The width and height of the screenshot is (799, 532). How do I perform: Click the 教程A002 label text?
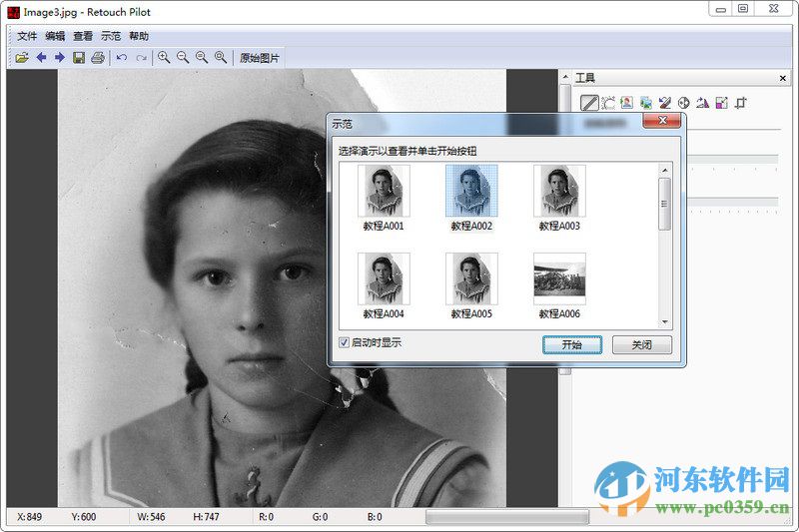tap(471, 226)
